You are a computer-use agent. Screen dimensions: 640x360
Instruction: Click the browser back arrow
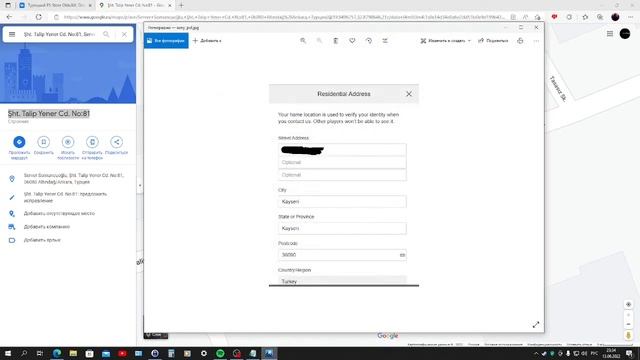(9, 17)
